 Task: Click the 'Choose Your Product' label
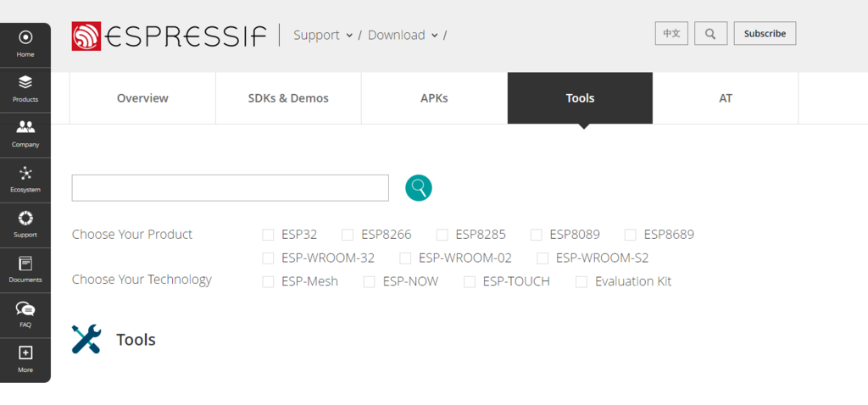(132, 234)
